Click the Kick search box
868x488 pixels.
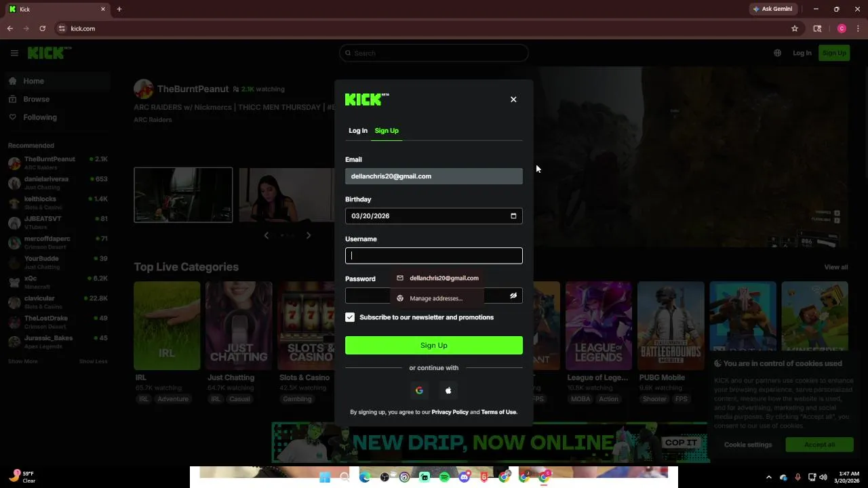tap(434, 53)
